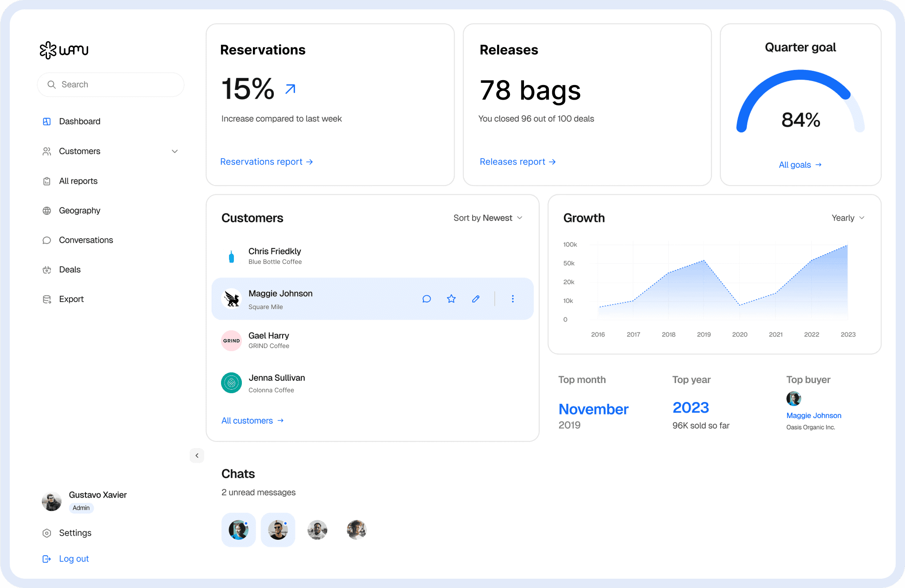Click the 84% quarter goal value
Screen dimensions: 905x588
800,120
